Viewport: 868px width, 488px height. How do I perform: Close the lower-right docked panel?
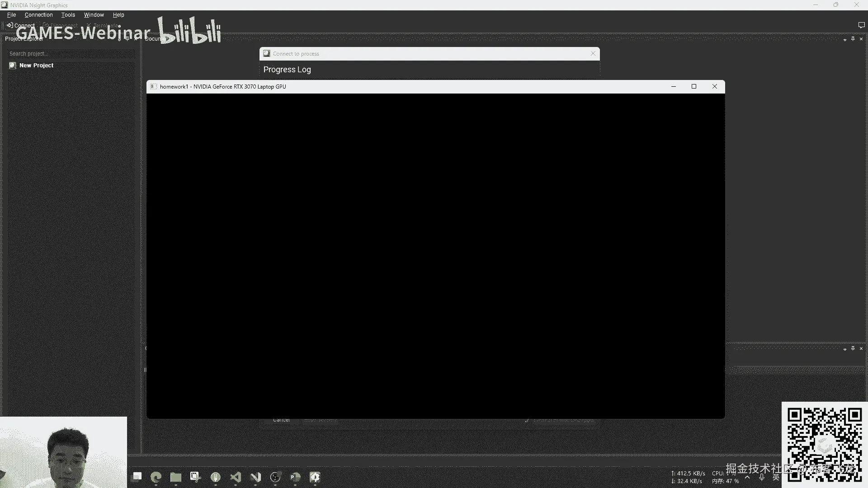pos(861,348)
